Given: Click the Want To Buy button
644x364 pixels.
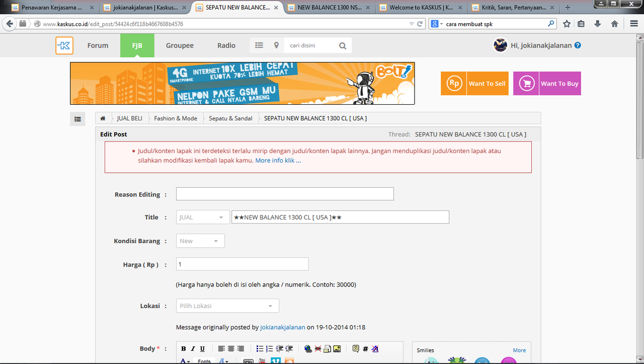Looking at the screenshot, I should click(547, 84).
